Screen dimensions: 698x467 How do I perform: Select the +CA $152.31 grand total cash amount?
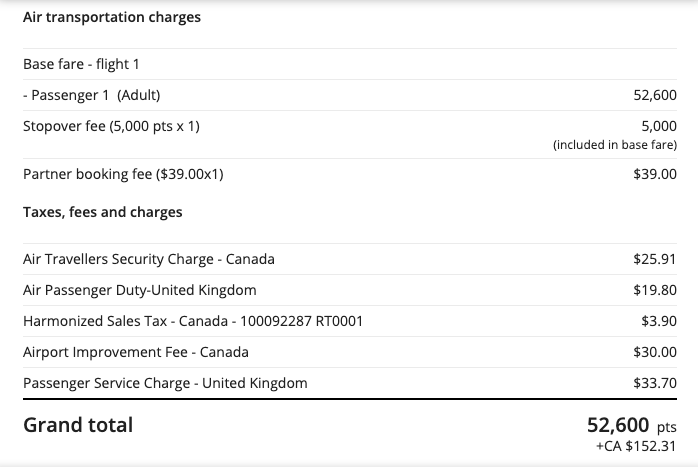coord(635,447)
